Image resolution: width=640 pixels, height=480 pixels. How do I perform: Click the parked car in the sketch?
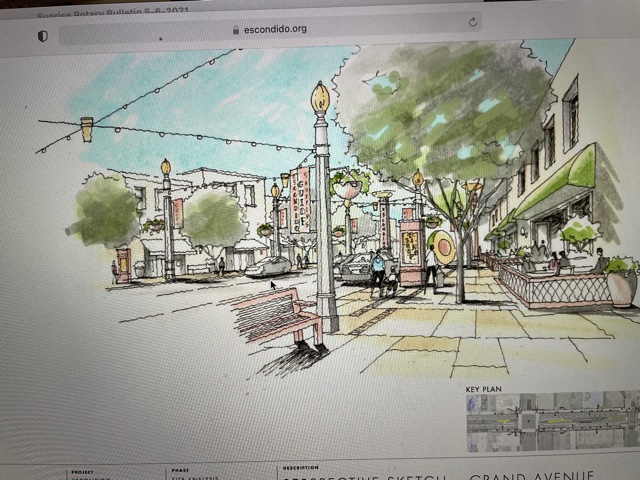coord(267,266)
